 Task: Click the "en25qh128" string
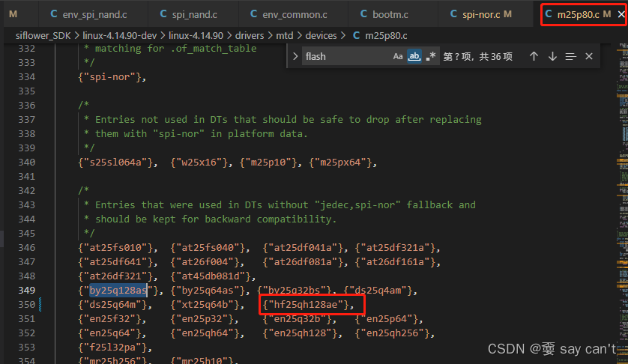pyautogui.click(x=300, y=333)
